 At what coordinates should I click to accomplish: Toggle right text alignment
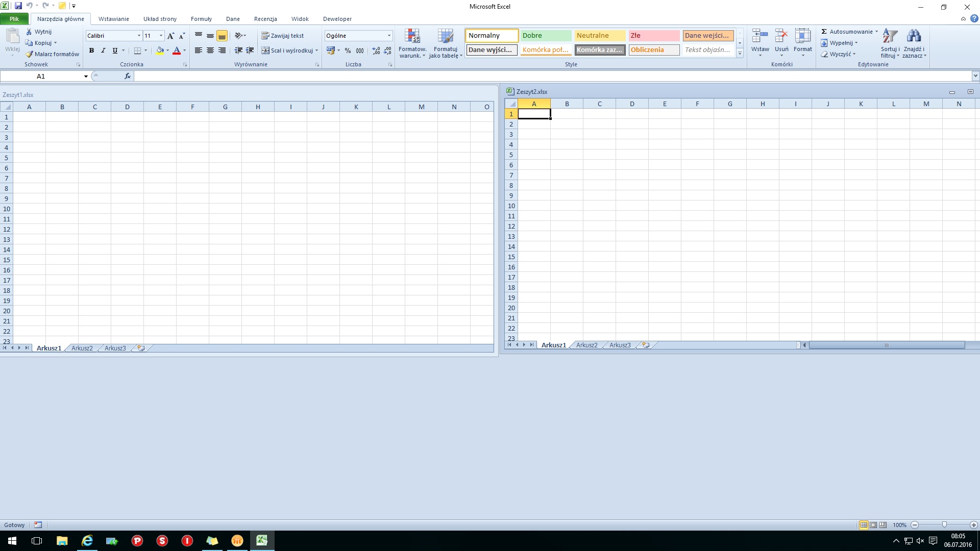point(222,51)
